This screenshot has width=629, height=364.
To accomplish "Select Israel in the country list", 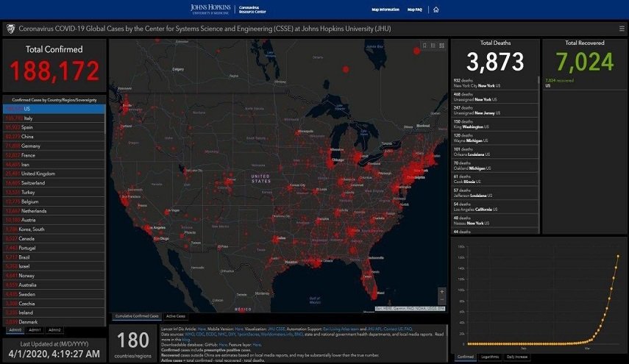I will 54,266.
